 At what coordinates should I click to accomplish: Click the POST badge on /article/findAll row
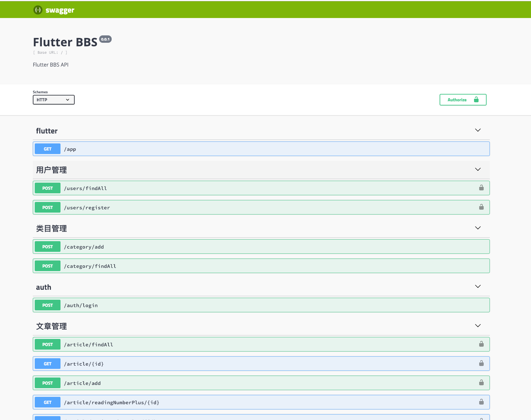48,344
